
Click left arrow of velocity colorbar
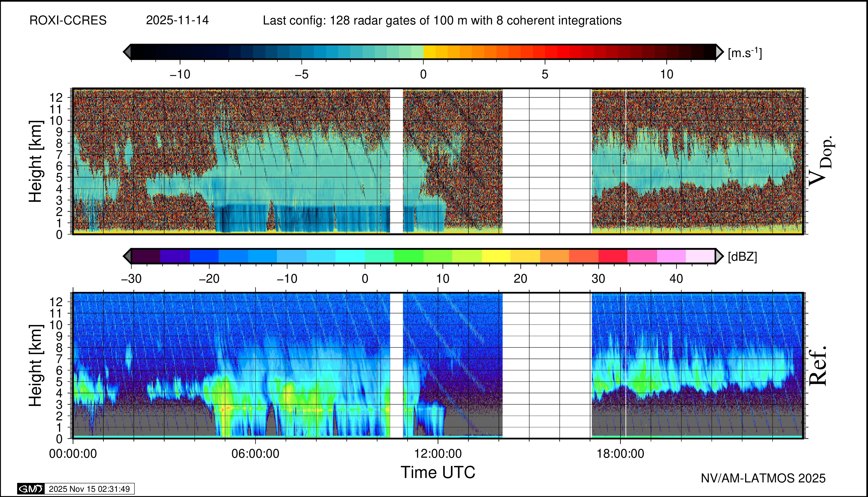(x=127, y=52)
